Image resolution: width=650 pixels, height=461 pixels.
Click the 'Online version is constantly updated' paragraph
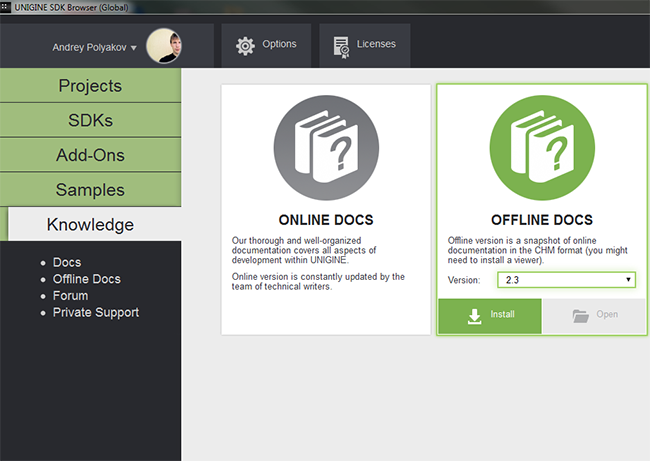318,281
